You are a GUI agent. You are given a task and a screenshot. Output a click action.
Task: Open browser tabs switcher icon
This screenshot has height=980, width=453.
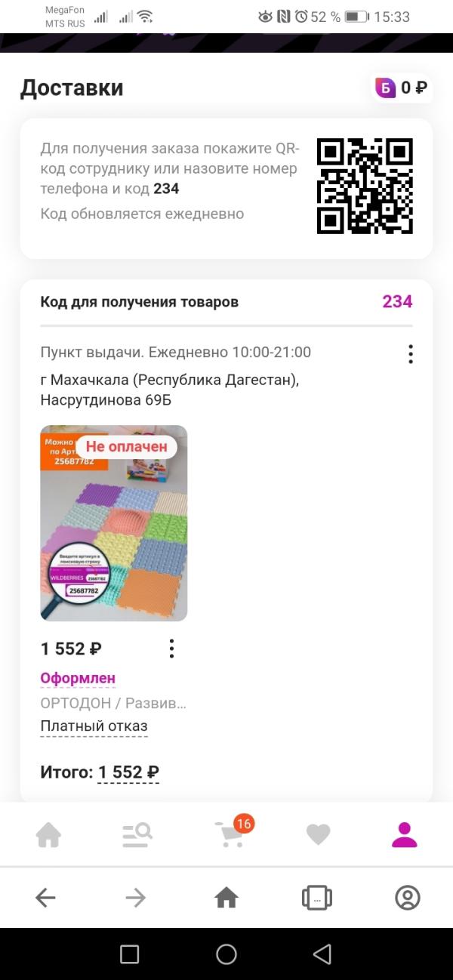(317, 897)
